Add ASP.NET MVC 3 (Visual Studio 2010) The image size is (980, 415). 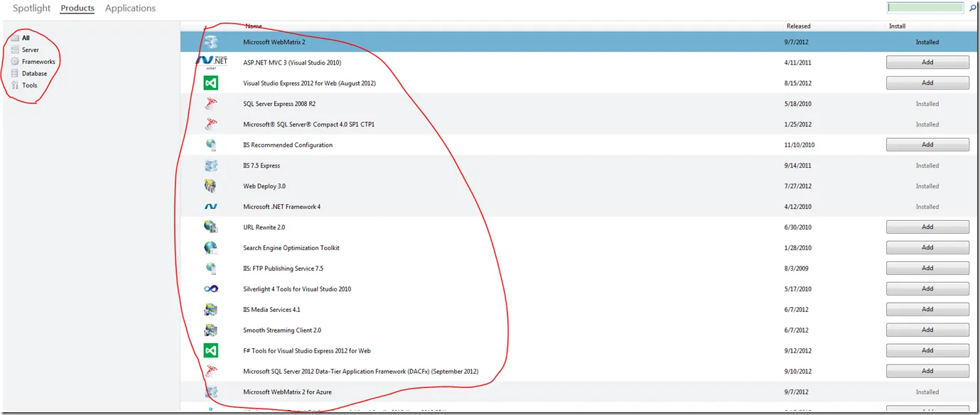(x=927, y=63)
